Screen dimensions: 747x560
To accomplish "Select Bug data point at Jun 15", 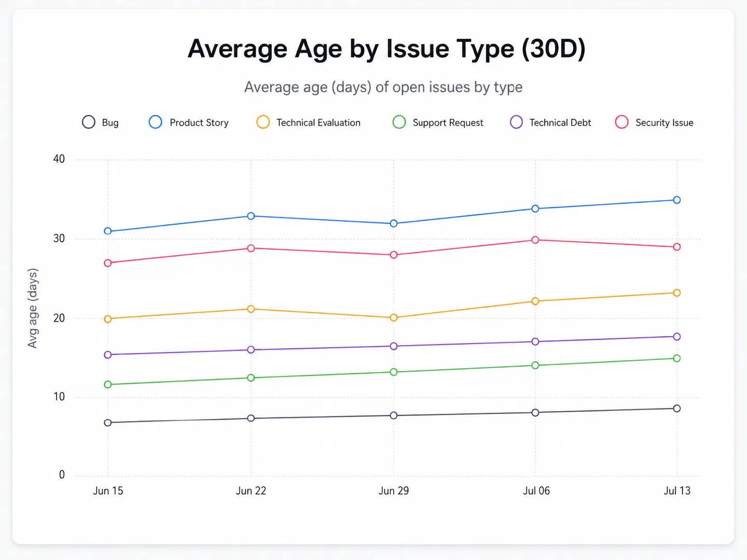I will click(x=108, y=423).
